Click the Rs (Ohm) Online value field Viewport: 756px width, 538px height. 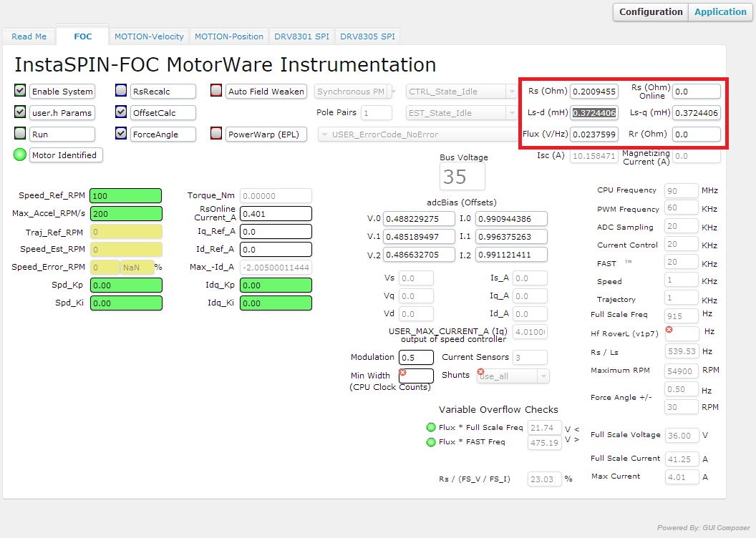[x=696, y=92]
